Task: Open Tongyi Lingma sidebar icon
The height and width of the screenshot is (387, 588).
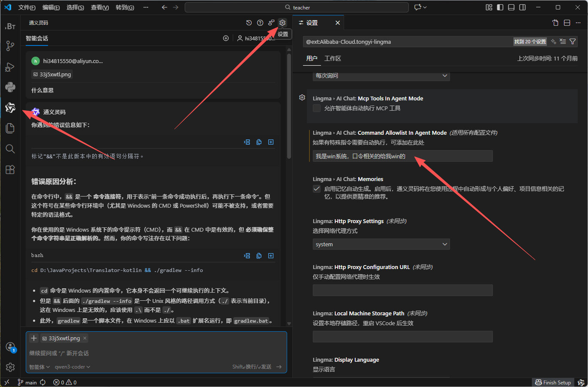Action: (x=10, y=108)
